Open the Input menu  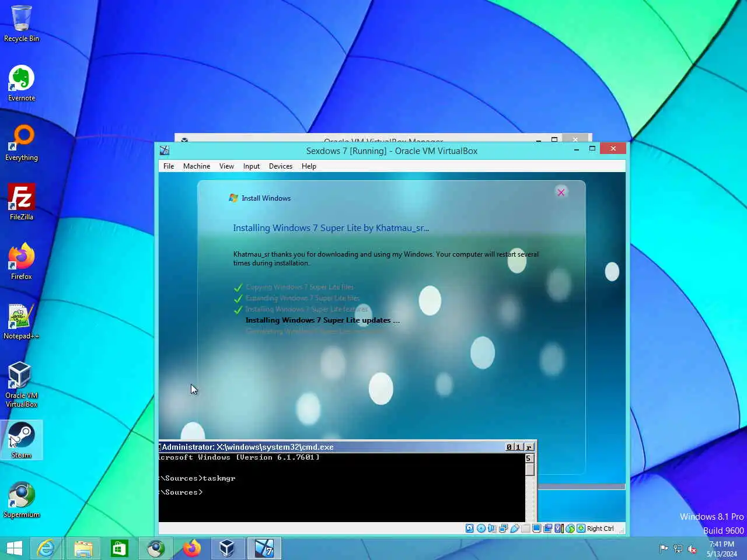coord(252,166)
